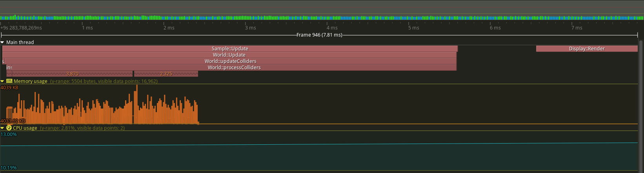Select the Display::Render zone
Image resolution: width=644 pixels, height=173 pixels.
tap(587, 49)
